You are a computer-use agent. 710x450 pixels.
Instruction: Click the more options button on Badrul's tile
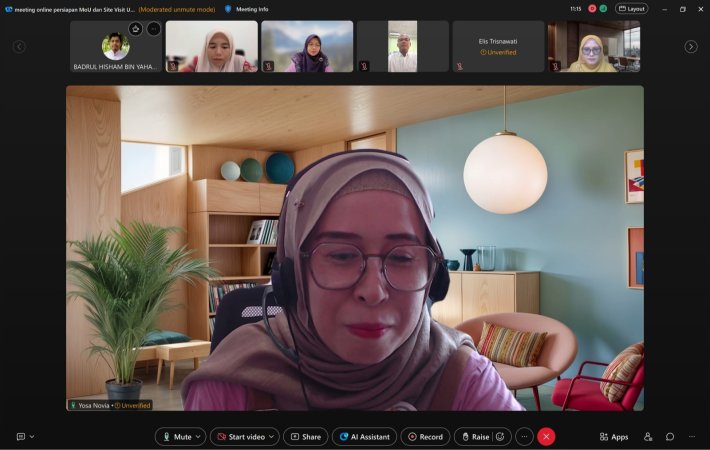point(153,29)
